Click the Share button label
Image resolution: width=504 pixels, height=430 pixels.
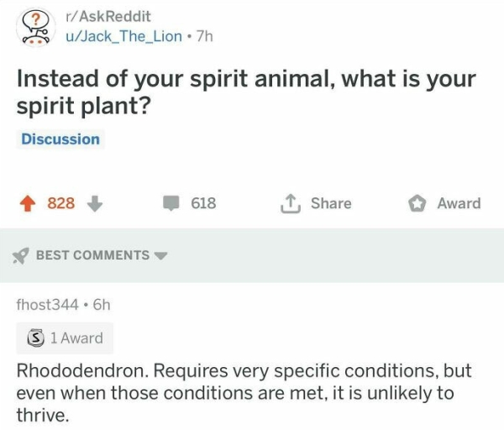click(x=330, y=203)
